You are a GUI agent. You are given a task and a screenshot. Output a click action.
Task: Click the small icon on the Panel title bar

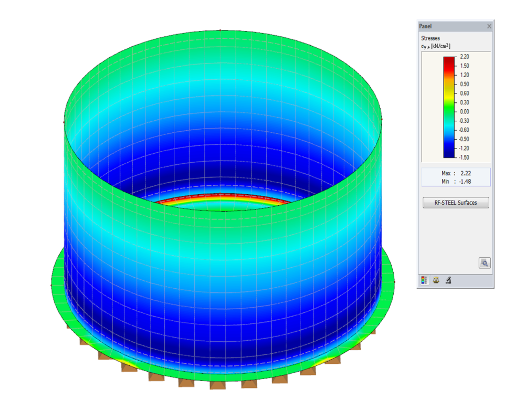[x=489, y=26]
